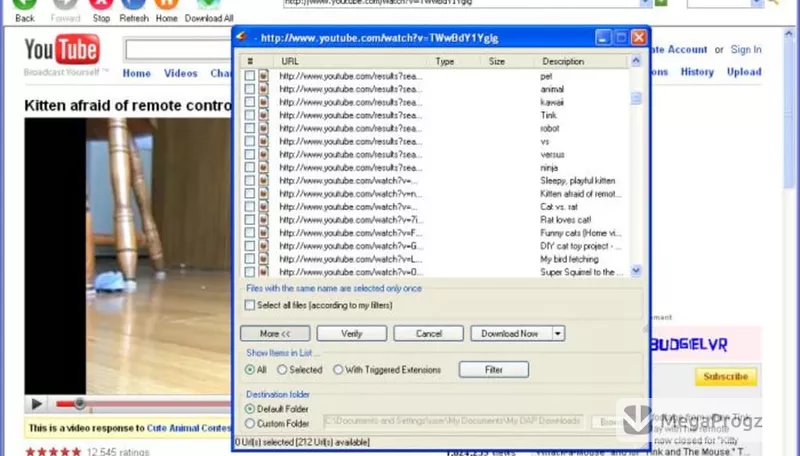Click the 'Cute Animal Contest' video response link
Screen dimensions: 800x456
(x=189, y=428)
